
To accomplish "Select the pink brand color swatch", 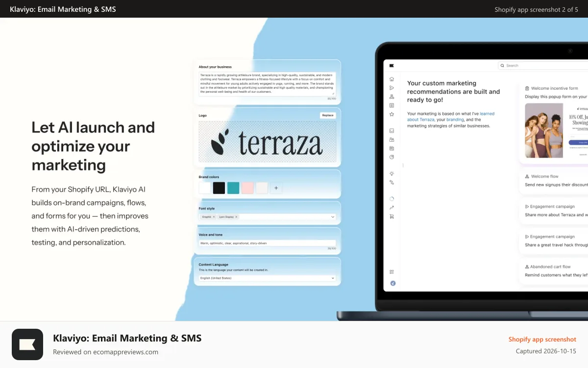I will pyautogui.click(x=247, y=188).
